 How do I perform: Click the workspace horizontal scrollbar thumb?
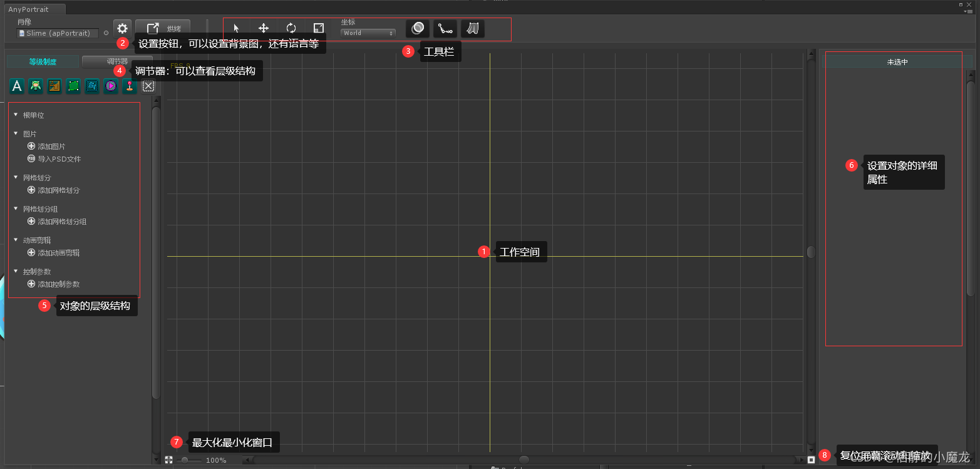tap(524, 460)
